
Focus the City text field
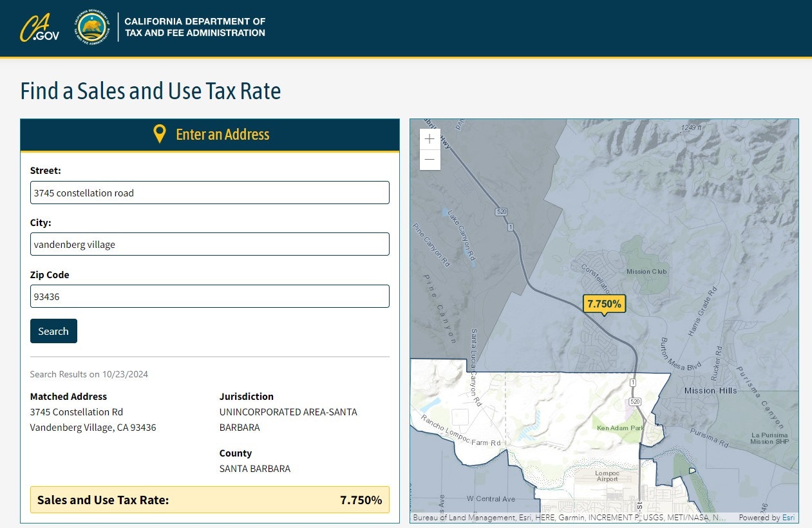(x=209, y=244)
